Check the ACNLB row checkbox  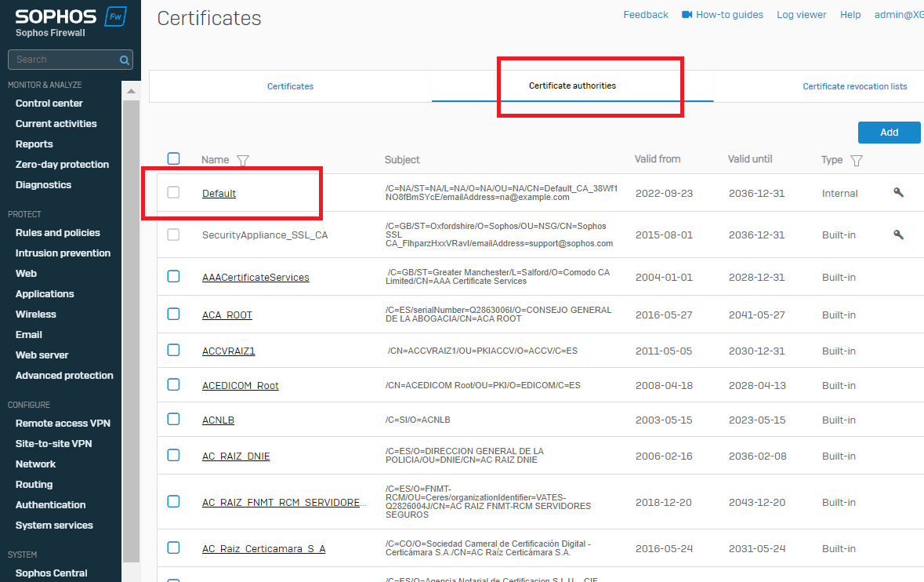coord(173,420)
